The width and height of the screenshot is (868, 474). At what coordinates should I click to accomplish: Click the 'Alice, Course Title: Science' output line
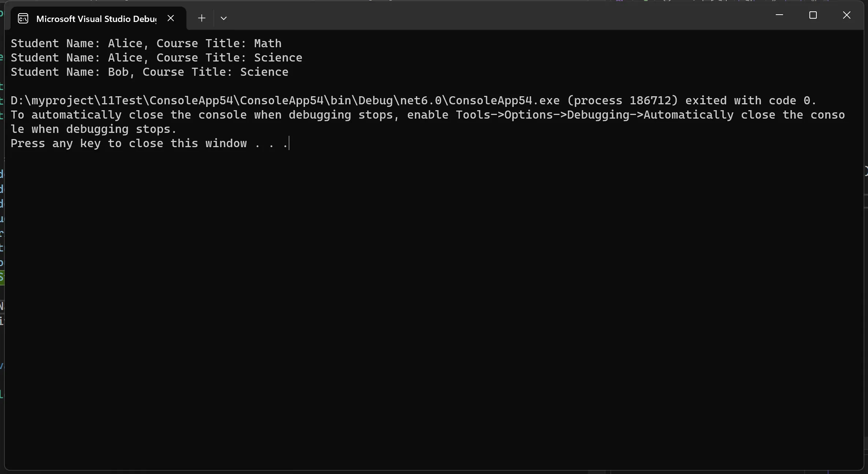[156, 57]
